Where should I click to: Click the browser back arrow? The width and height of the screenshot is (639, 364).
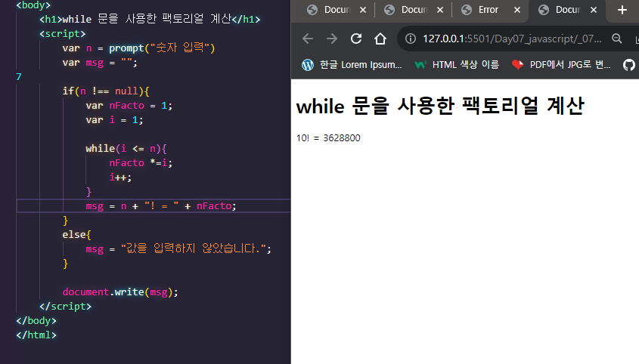coord(308,39)
